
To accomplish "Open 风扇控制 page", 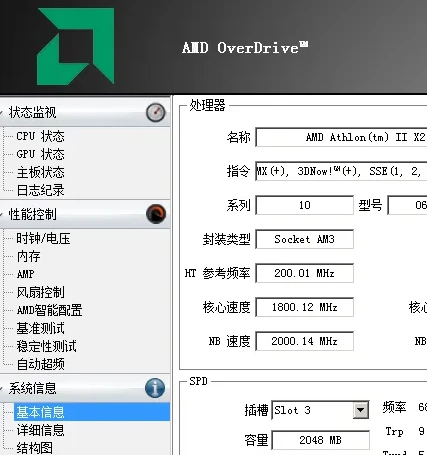I will tap(40, 292).
